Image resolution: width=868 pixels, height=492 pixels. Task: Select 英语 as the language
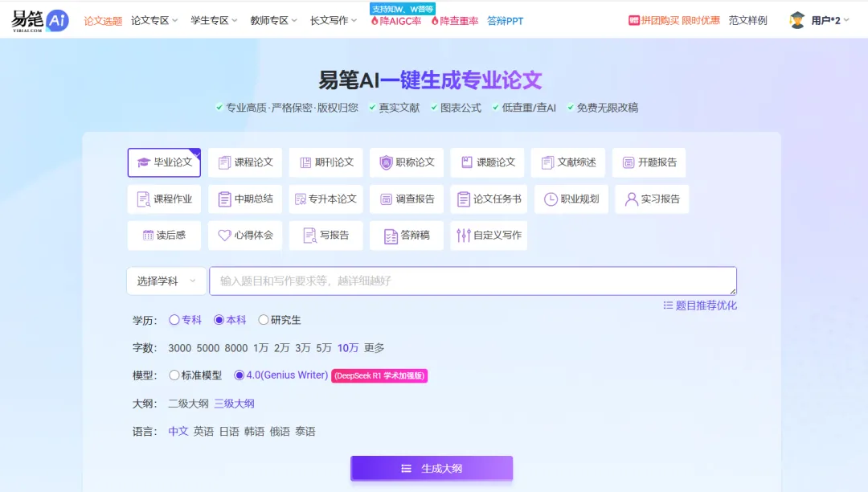coord(203,431)
